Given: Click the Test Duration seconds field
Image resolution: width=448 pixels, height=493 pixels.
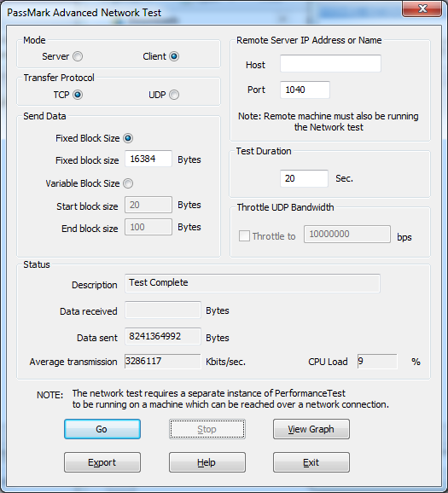Looking at the screenshot, I should point(305,178).
